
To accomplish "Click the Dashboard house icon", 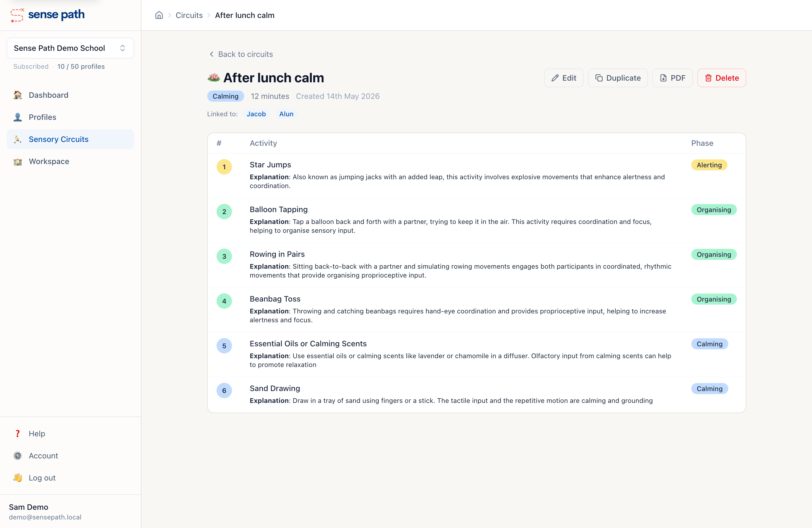I will [18, 95].
